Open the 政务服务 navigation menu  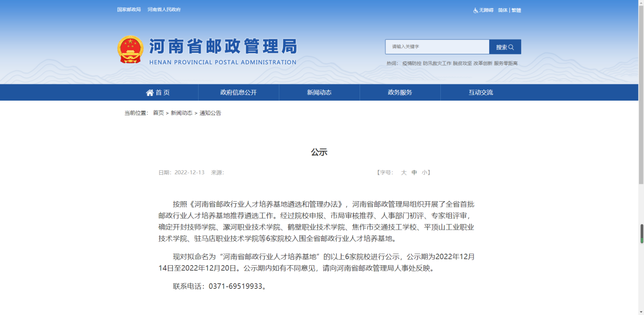pos(400,92)
